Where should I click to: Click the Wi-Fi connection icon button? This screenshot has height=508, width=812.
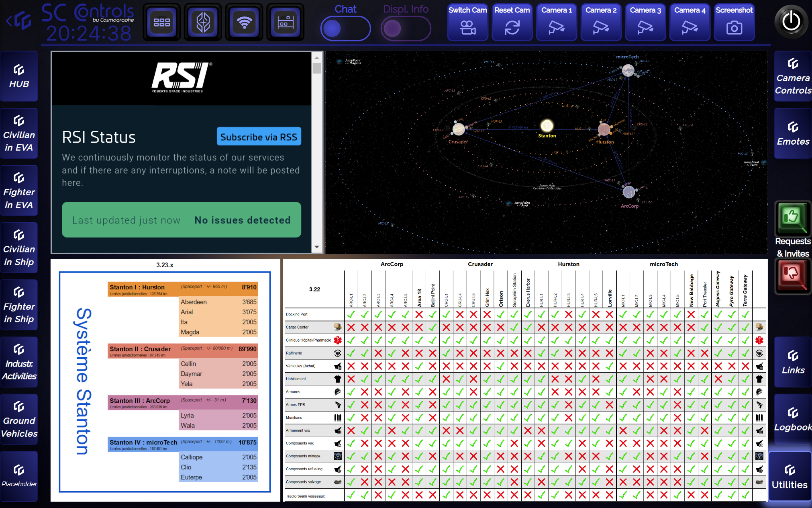coord(244,22)
